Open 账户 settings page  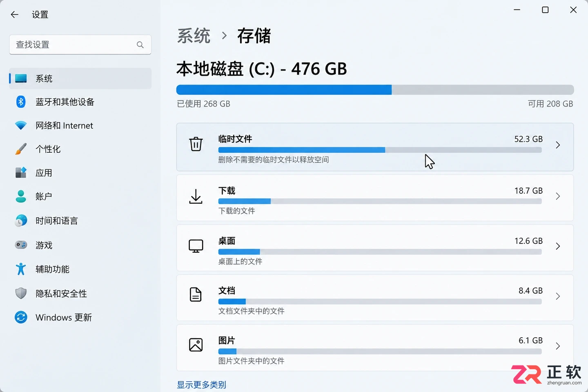[80, 196]
